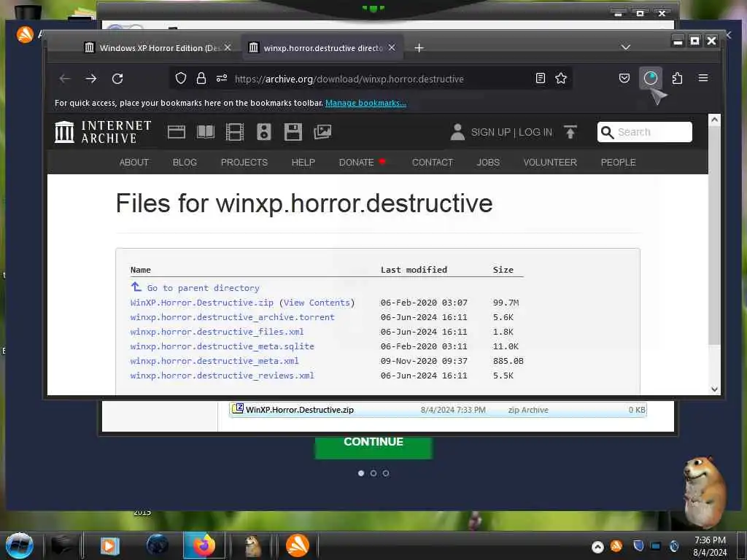
Task: Toggle reader view icon
Action: [541, 78]
